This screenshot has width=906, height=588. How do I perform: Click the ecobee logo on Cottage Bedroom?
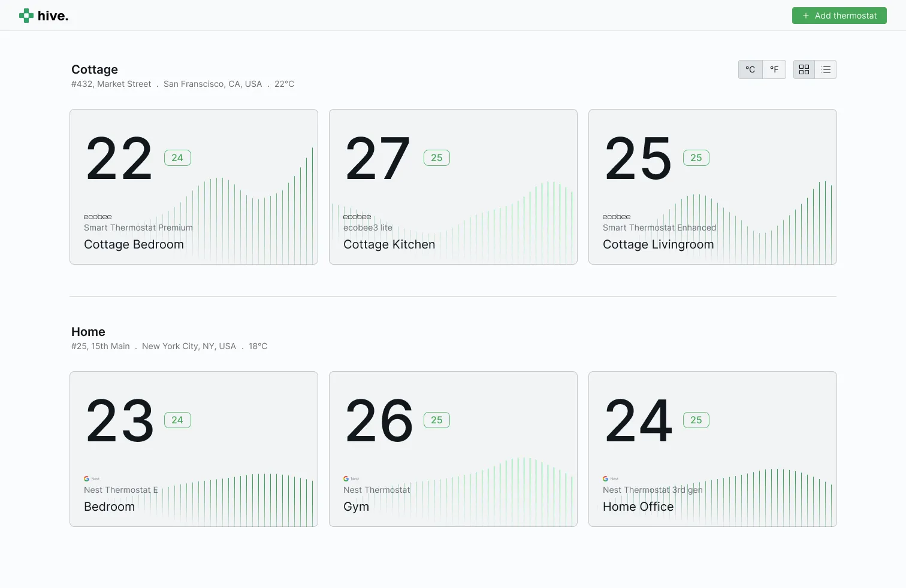(98, 217)
